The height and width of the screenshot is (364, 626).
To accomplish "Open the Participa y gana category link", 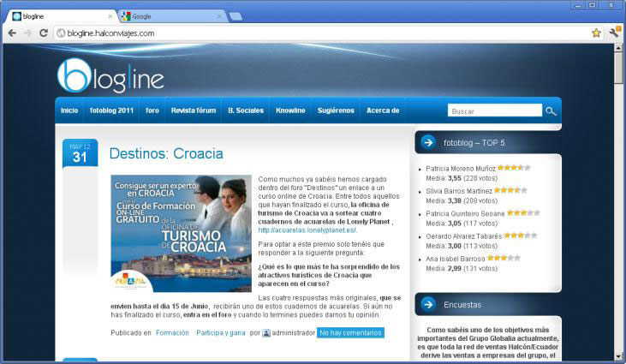I will click(220, 333).
